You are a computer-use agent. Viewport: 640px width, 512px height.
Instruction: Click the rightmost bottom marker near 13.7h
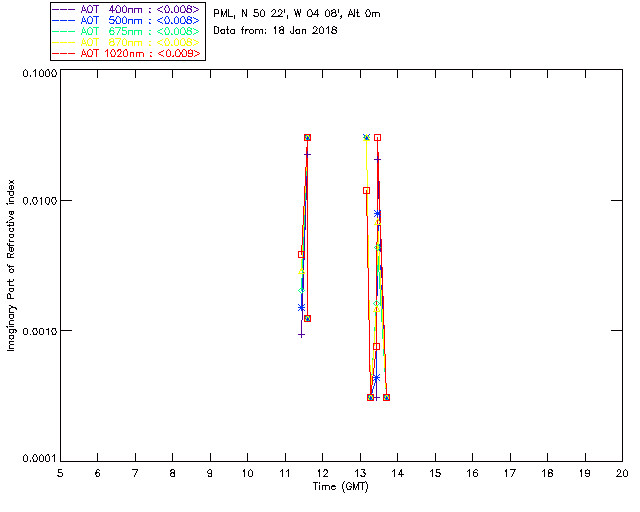(x=386, y=397)
